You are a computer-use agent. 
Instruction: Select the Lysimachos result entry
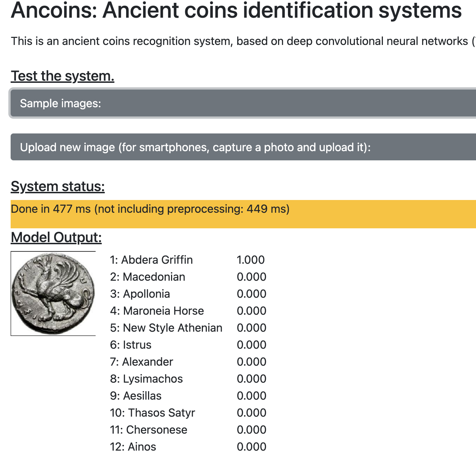(146, 378)
